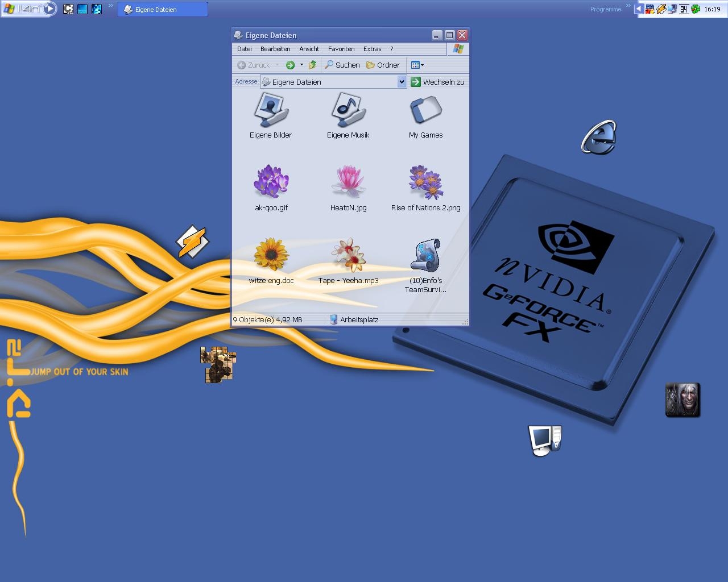Click the Programme toolbar label
Viewport: 728px width, 582px height.
pos(606,9)
